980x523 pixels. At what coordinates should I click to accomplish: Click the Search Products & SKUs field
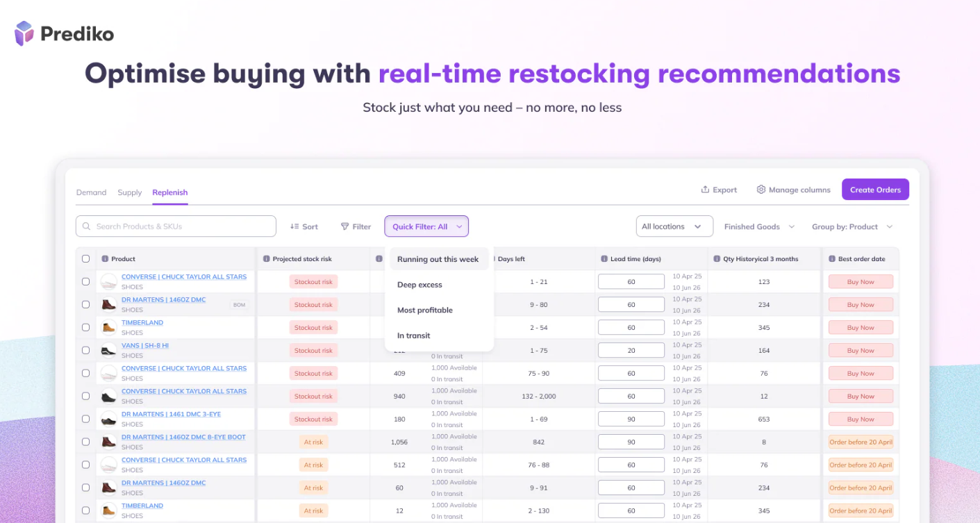tap(176, 226)
